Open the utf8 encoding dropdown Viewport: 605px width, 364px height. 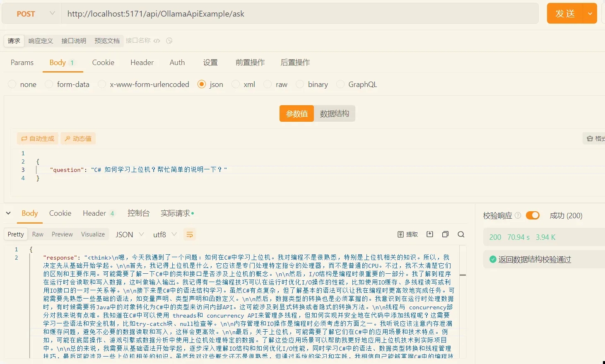(165, 234)
